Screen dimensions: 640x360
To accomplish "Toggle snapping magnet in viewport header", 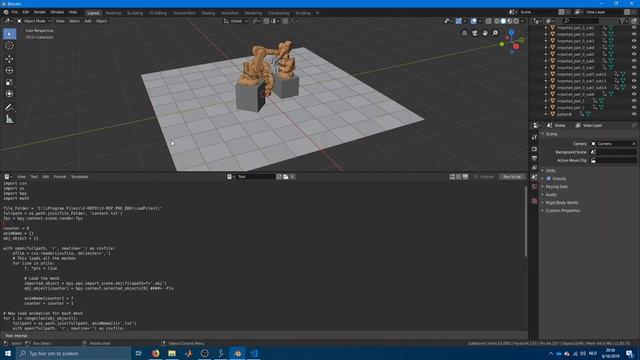I will pyautogui.click(x=266, y=21).
